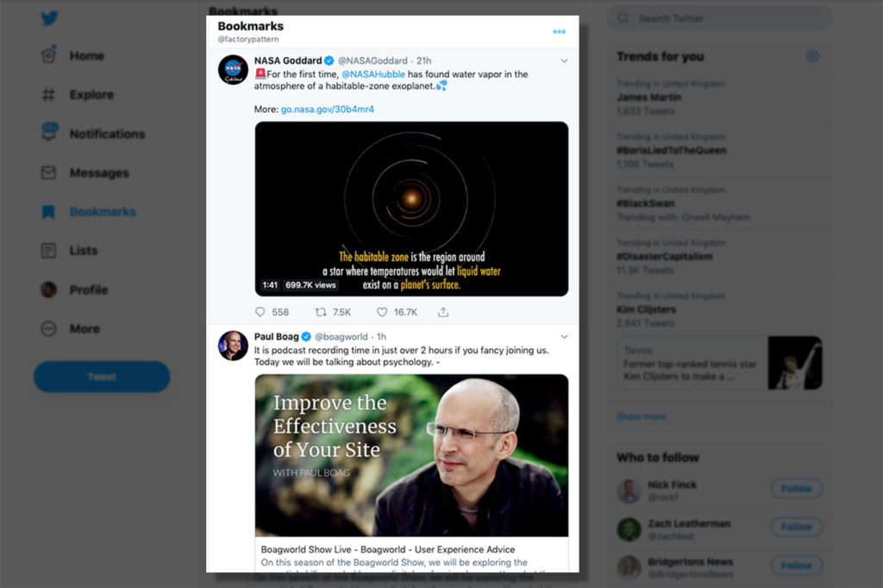883x588 pixels.
Task: Open the Home icon in sidebar
Action: tap(48, 55)
